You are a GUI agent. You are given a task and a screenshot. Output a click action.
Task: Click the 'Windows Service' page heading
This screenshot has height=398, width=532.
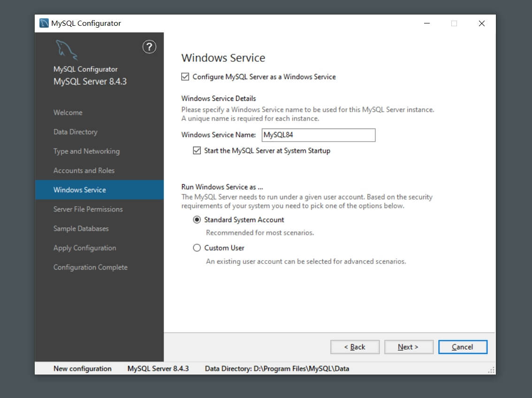[223, 58]
